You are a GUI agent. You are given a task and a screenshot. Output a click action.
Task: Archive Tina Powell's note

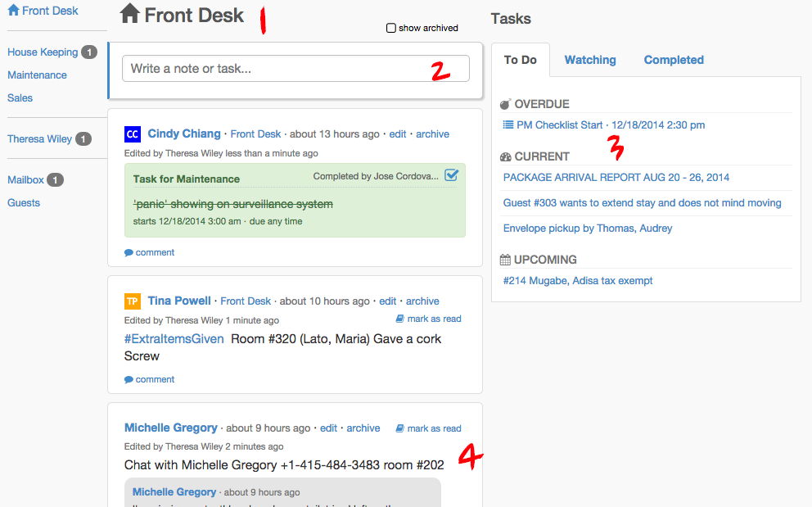point(422,301)
